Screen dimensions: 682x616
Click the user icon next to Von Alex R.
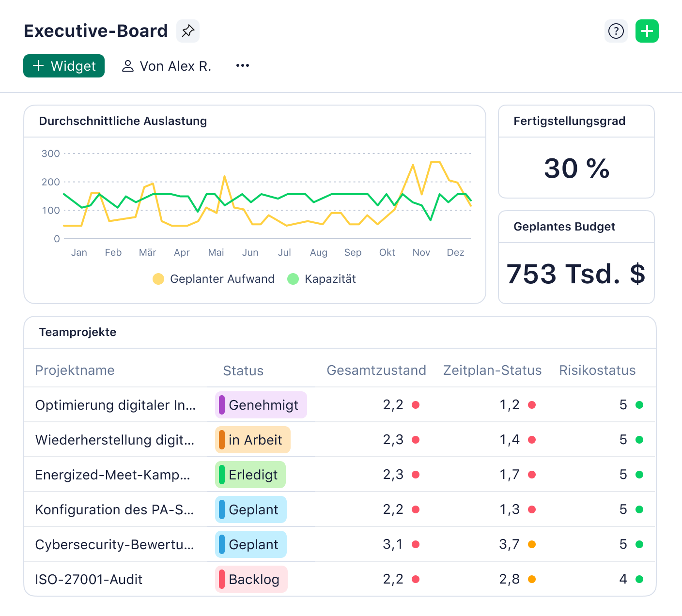128,66
